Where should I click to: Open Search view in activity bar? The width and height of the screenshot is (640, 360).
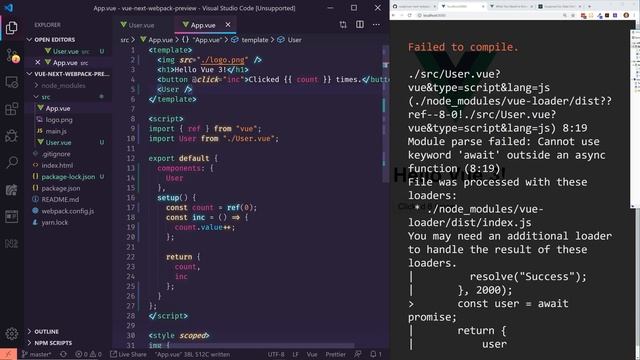tap(11, 162)
